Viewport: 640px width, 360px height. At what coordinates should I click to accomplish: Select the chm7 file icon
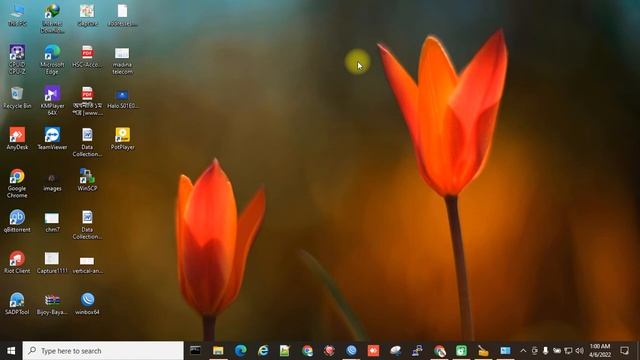point(52,222)
